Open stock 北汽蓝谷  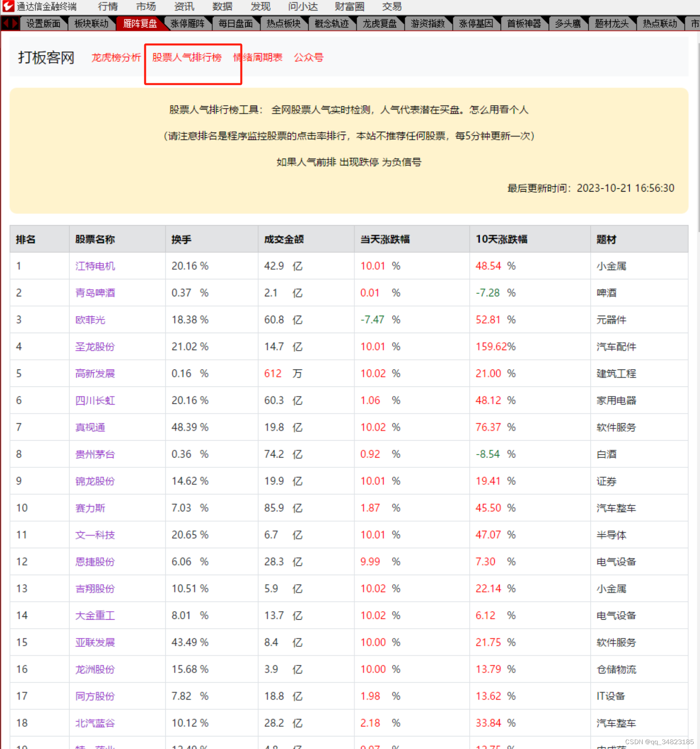95,723
